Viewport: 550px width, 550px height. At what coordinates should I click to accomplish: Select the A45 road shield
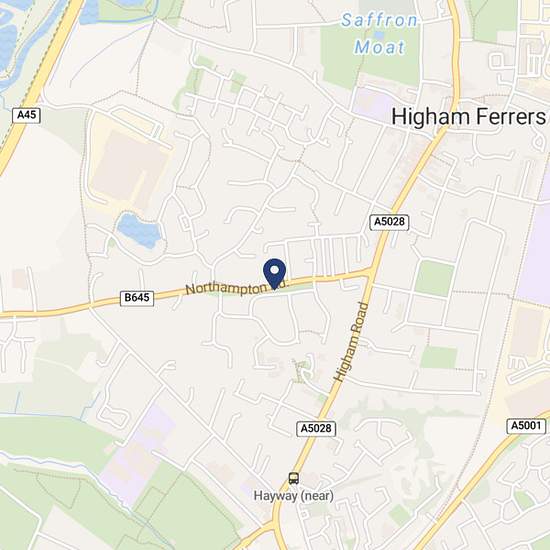pyautogui.click(x=27, y=115)
